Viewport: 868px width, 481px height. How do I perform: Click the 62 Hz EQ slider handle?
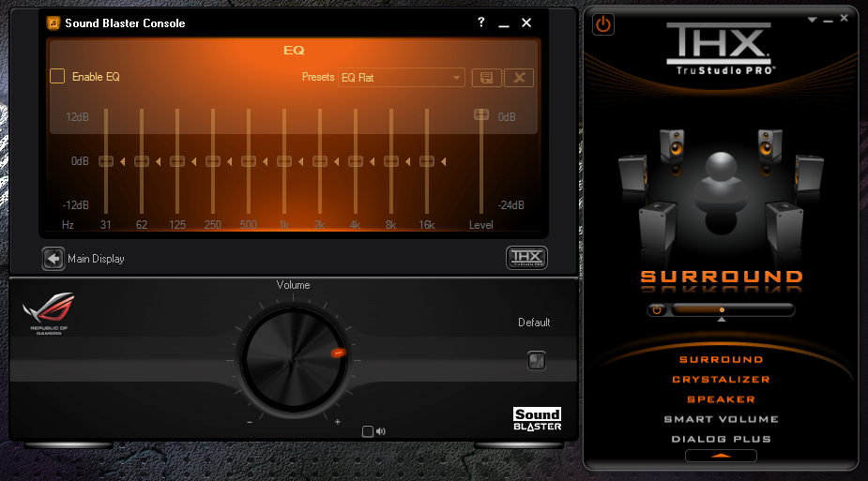pyautogui.click(x=142, y=161)
